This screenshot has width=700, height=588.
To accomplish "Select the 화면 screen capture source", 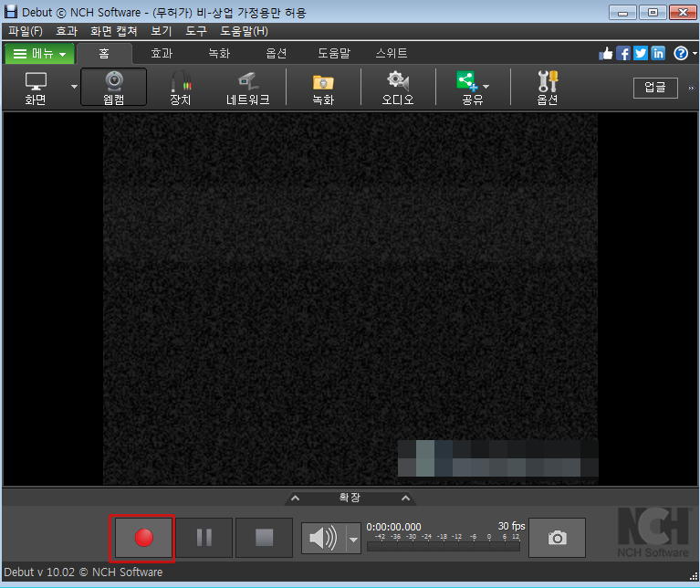I will 36,88.
